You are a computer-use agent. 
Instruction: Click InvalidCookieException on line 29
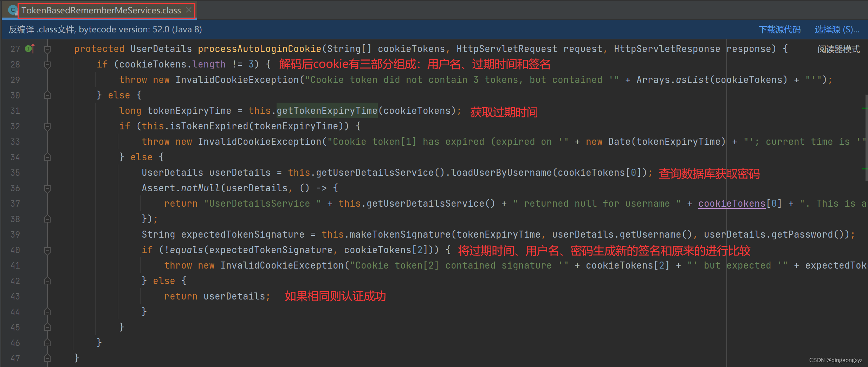tap(237, 80)
